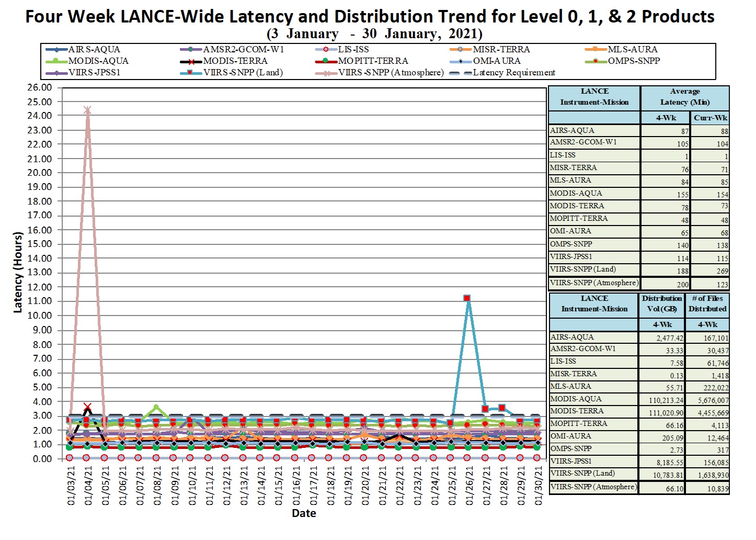Click the MLS-AURA legend entry
756x540 pixels.
pos(622,49)
